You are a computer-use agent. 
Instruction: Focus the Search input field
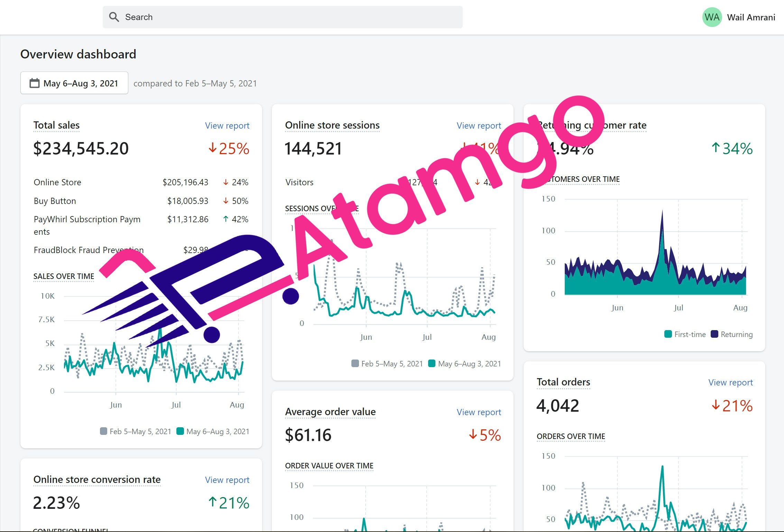(x=283, y=17)
